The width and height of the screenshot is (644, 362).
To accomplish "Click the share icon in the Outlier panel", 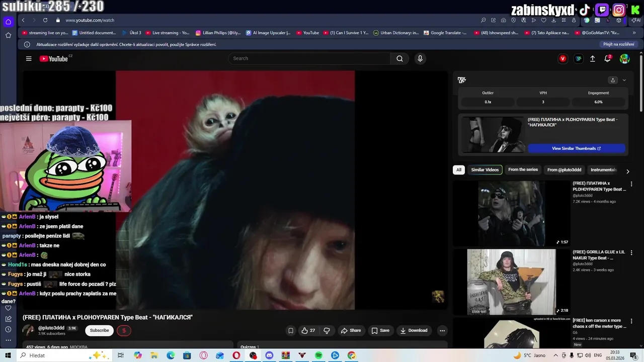I will tap(612, 80).
